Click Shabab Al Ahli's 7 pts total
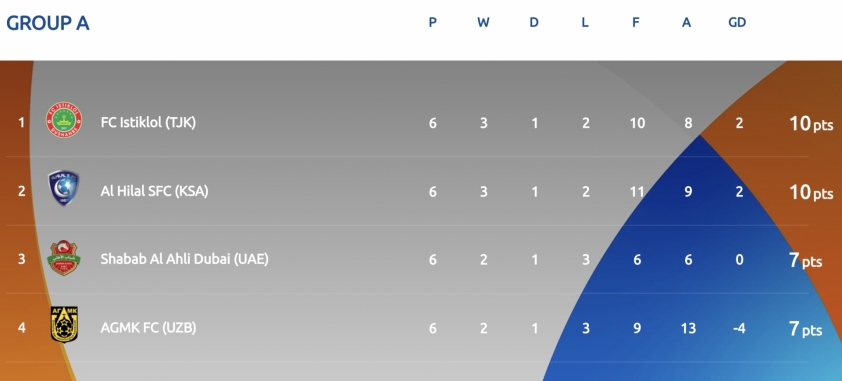The image size is (842, 381). [805, 260]
